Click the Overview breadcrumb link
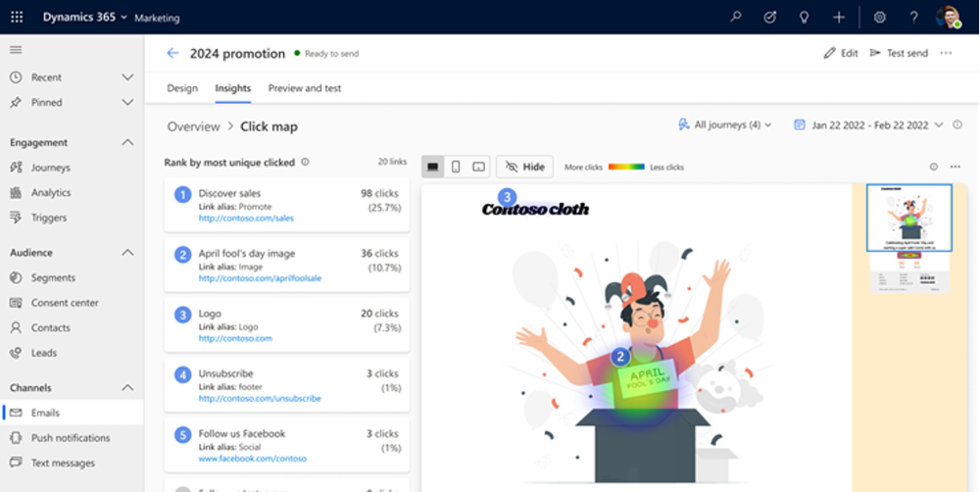The image size is (980, 492). (x=193, y=126)
